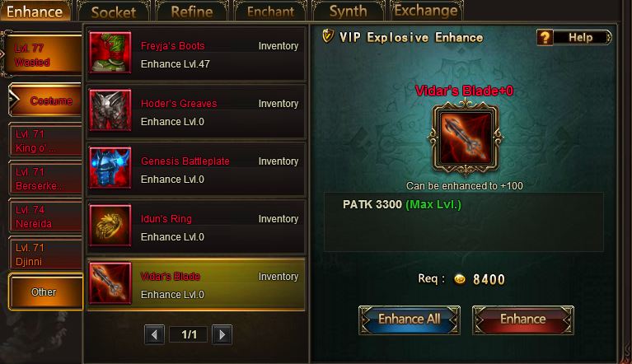Select Vidar's Blade icon in the list

[x=110, y=282]
